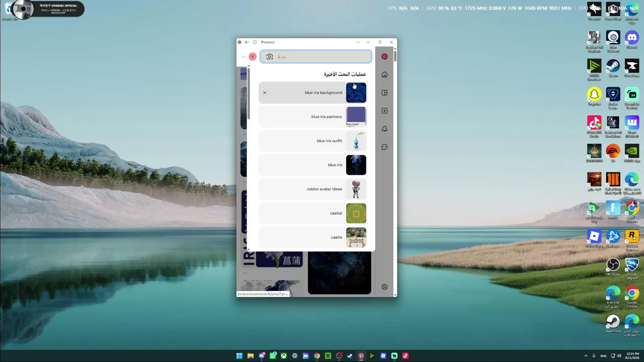
Task: Create a new pin with plus icon
Action: (x=384, y=111)
